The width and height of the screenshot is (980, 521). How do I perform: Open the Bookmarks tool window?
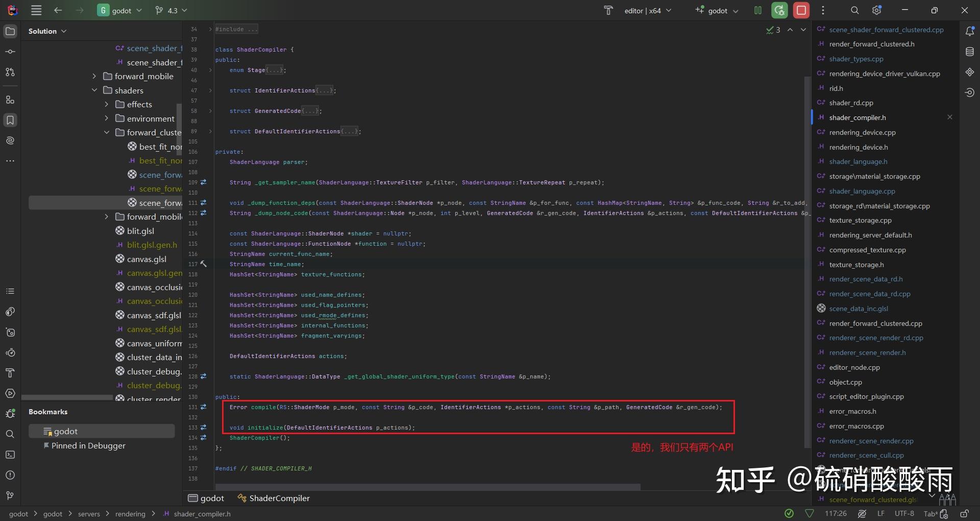click(x=10, y=120)
